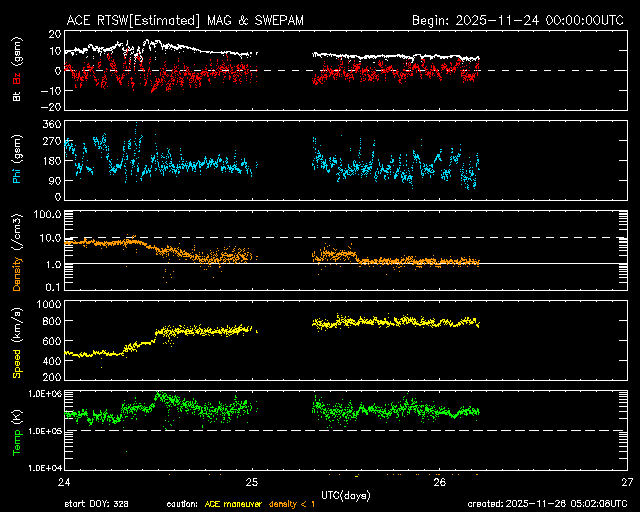Viewport: 640px width, 512px height.
Task: Click the start DOY: 328 text
Action: [x=95, y=505]
